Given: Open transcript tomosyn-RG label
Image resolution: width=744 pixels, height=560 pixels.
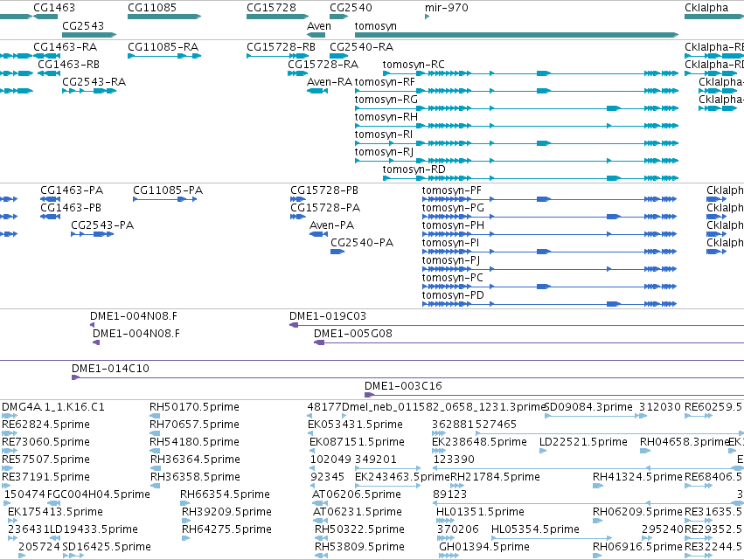Looking at the screenshot, I should [x=386, y=100].
